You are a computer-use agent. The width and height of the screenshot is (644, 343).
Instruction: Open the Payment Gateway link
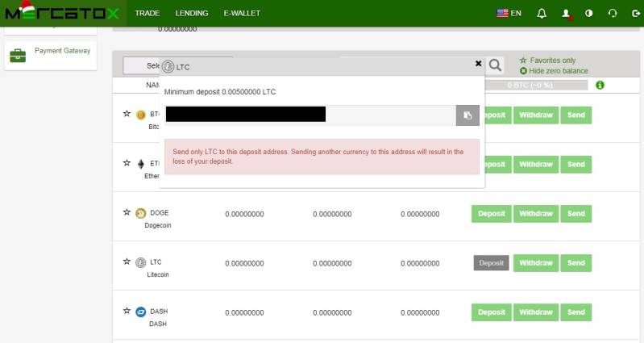[x=62, y=51]
